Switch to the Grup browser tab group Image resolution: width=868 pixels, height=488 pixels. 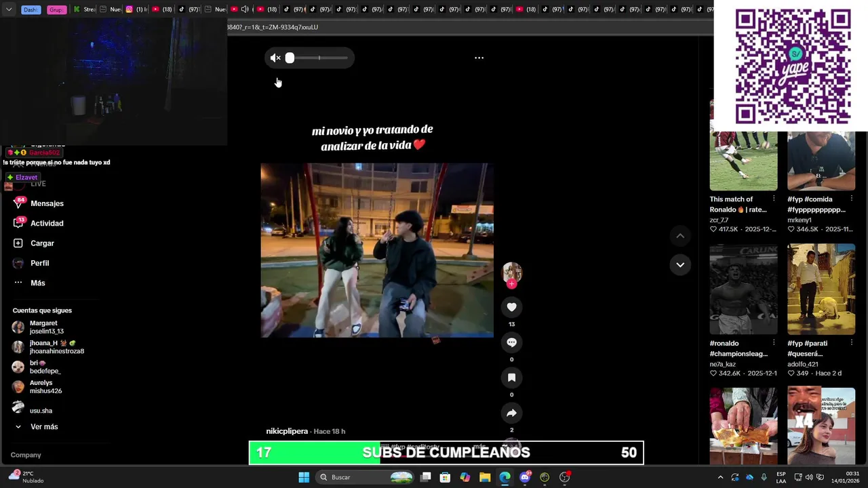[x=57, y=9]
